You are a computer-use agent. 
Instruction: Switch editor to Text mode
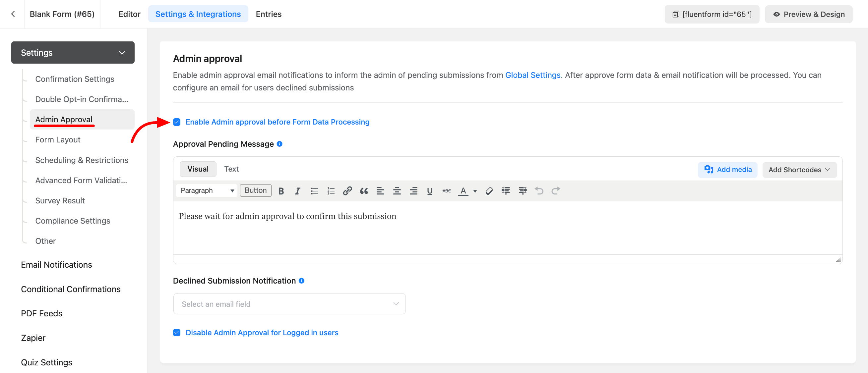pyautogui.click(x=231, y=169)
